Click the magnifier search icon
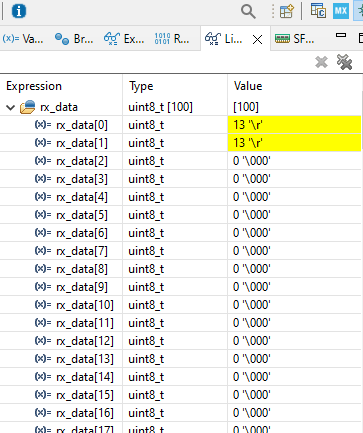 pyautogui.click(x=248, y=11)
